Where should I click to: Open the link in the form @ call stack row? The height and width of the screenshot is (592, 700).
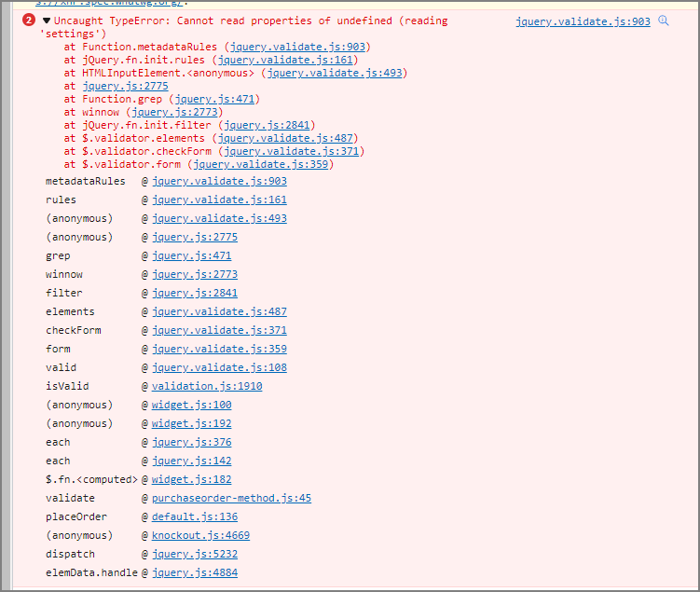pyautogui.click(x=219, y=349)
